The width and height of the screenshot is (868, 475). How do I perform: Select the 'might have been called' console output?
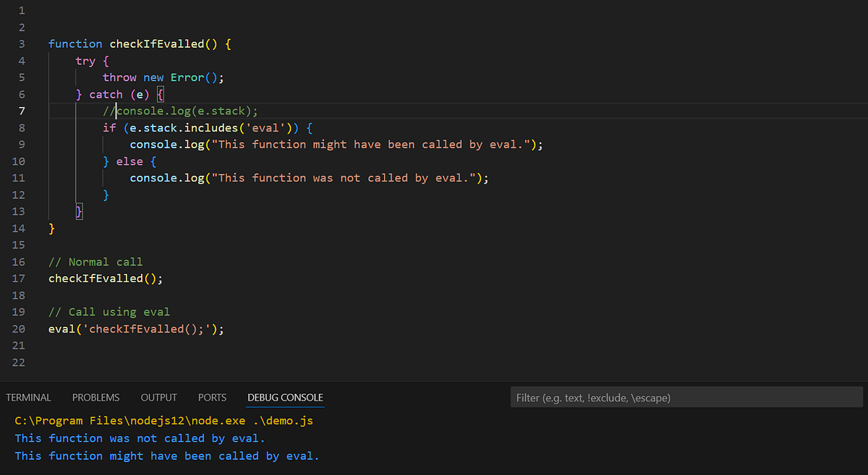[165, 455]
